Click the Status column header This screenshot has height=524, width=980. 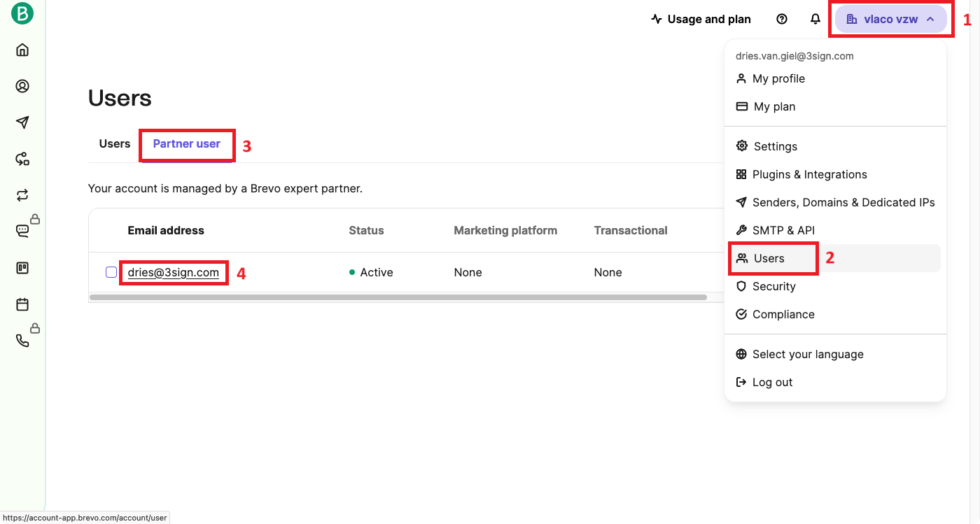click(x=366, y=230)
